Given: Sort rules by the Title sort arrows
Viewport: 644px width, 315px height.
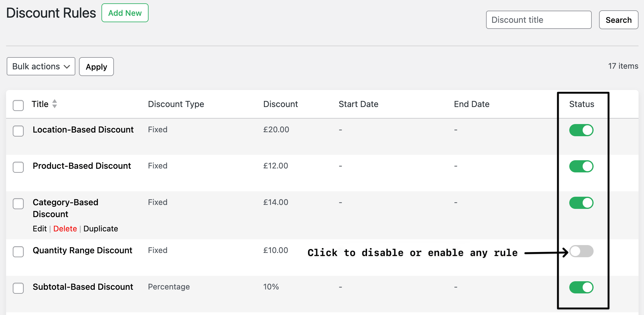Looking at the screenshot, I should click(55, 104).
